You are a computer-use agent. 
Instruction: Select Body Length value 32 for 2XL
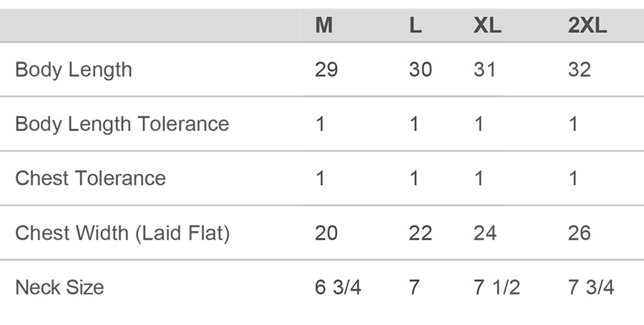pyautogui.click(x=580, y=69)
